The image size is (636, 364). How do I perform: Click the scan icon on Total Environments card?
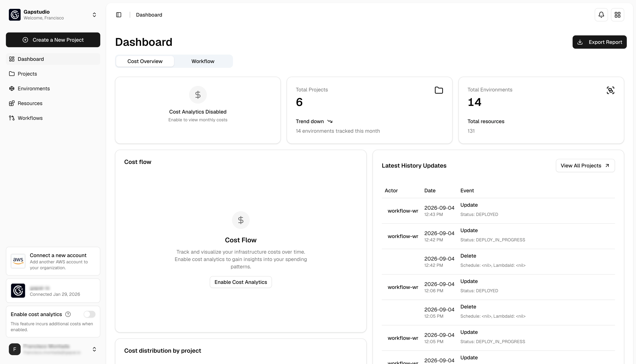click(x=611, y=90)
